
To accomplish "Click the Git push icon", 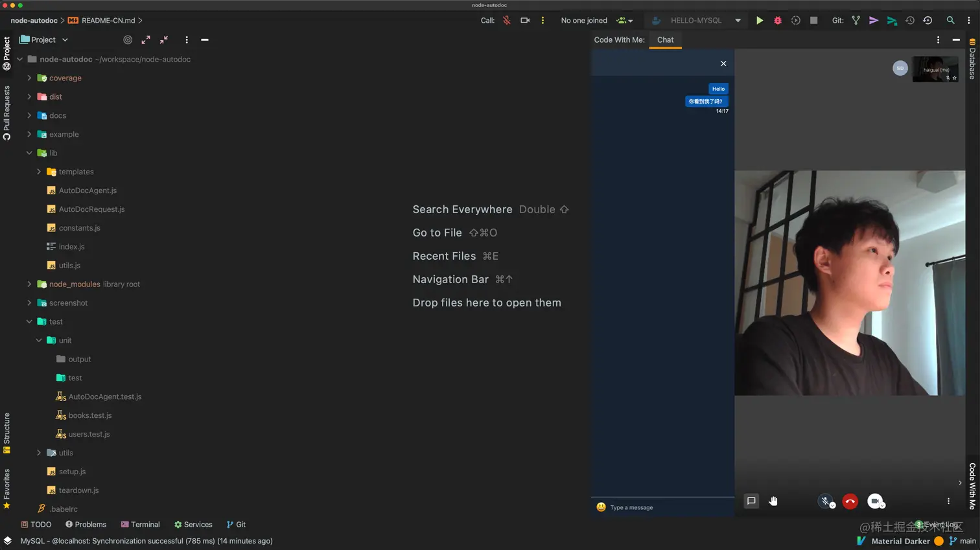I will point(892,21).
